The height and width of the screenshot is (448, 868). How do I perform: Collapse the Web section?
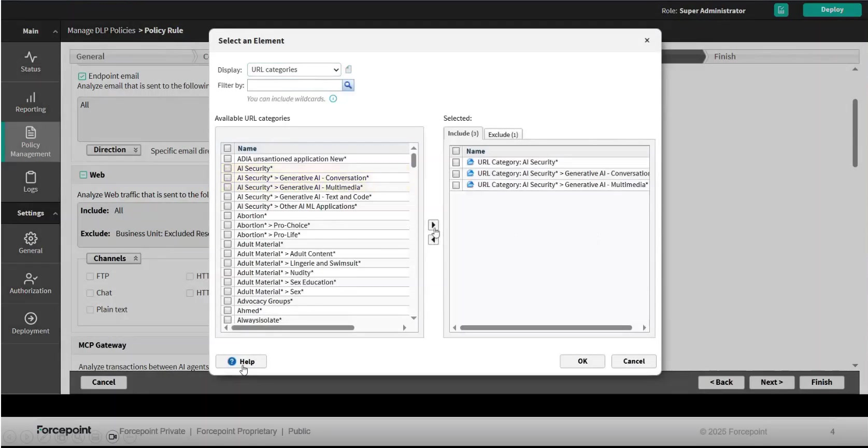click(83, 175)
